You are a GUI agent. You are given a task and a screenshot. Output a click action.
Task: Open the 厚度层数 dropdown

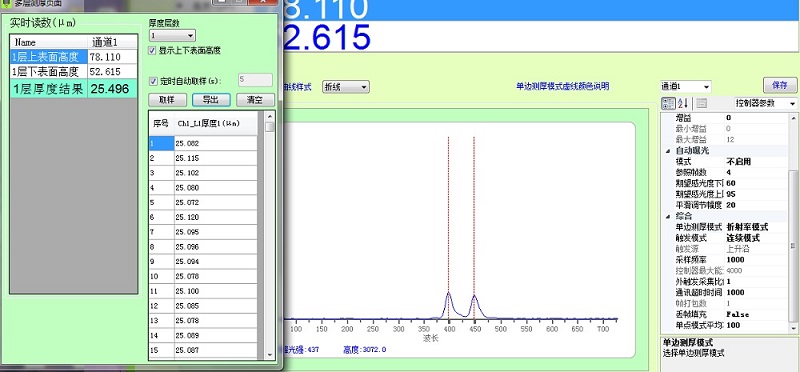172,36
